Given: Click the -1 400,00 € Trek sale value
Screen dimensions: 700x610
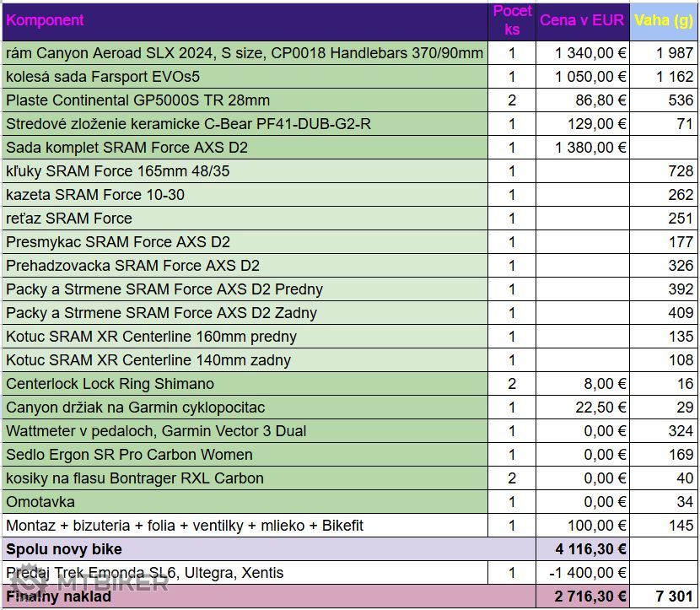Looking at the screenshot, I should point(590,573).
